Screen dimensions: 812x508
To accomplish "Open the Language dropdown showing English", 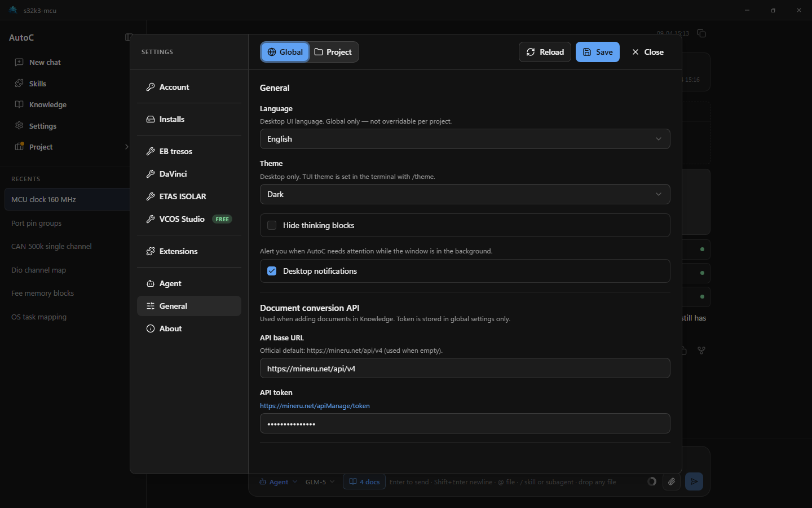I will (x=465, y=139).
